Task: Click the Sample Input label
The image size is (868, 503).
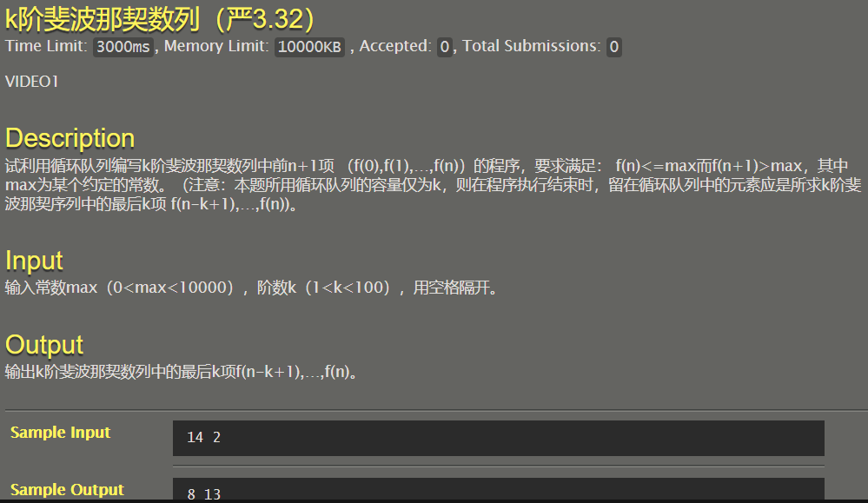Action: (60, 432)
